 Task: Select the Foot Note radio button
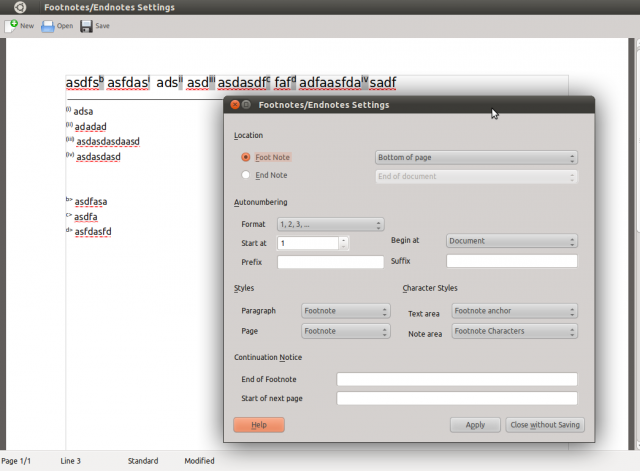(x=246, y=158)
